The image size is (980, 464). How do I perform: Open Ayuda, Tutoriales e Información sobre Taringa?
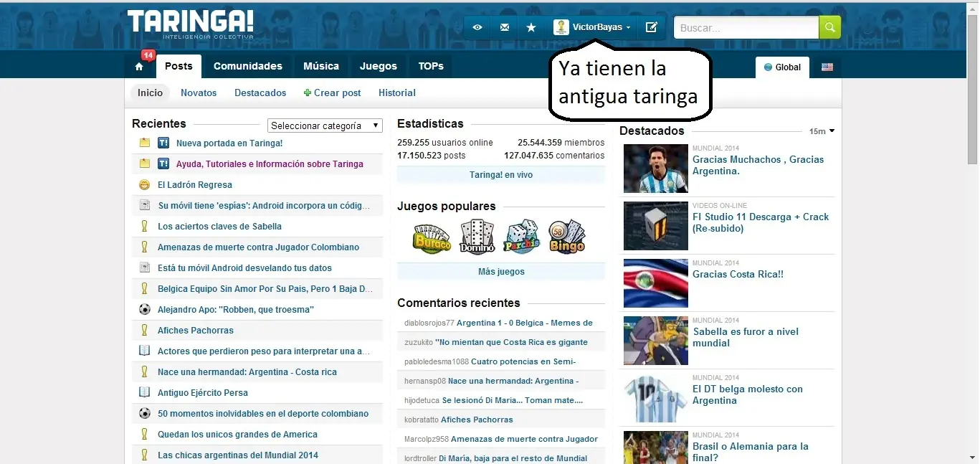(x=270, y=164)
